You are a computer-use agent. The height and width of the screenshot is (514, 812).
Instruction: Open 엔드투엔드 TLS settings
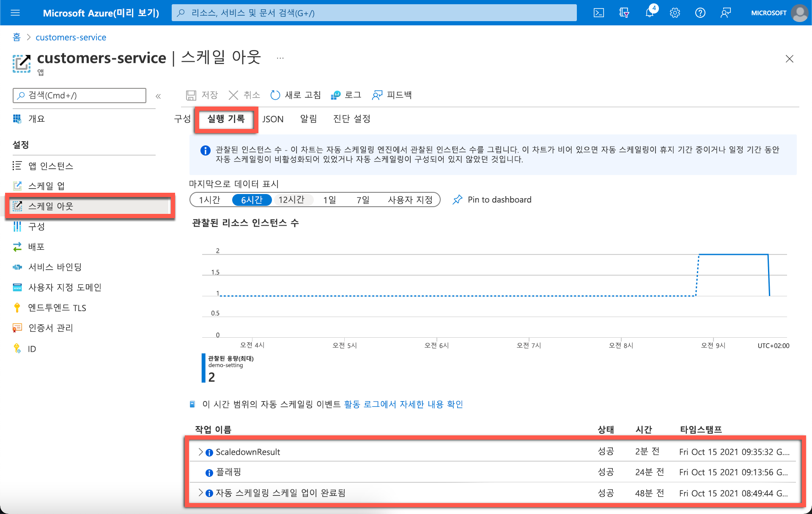(x=56, y=307)
